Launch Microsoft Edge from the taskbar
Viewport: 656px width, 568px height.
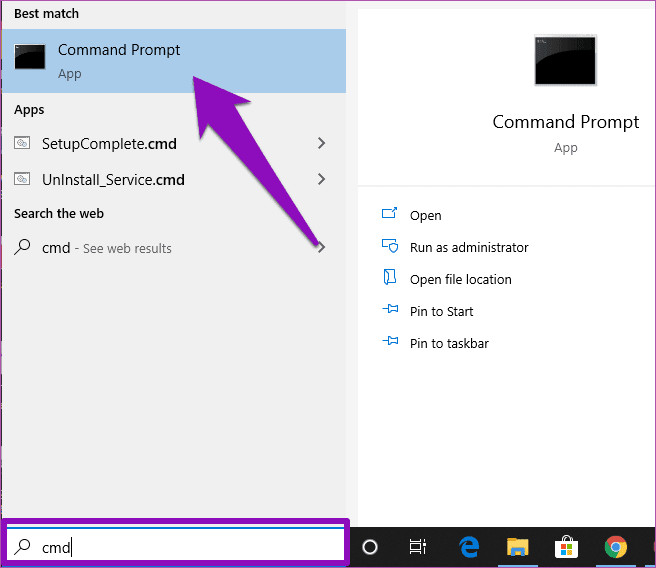tap(469, 547)
